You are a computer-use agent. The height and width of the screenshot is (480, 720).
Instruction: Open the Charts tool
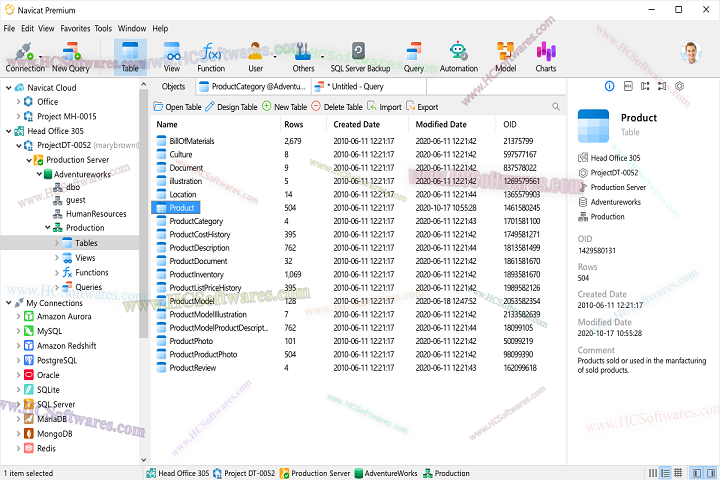tap(546, 57)
